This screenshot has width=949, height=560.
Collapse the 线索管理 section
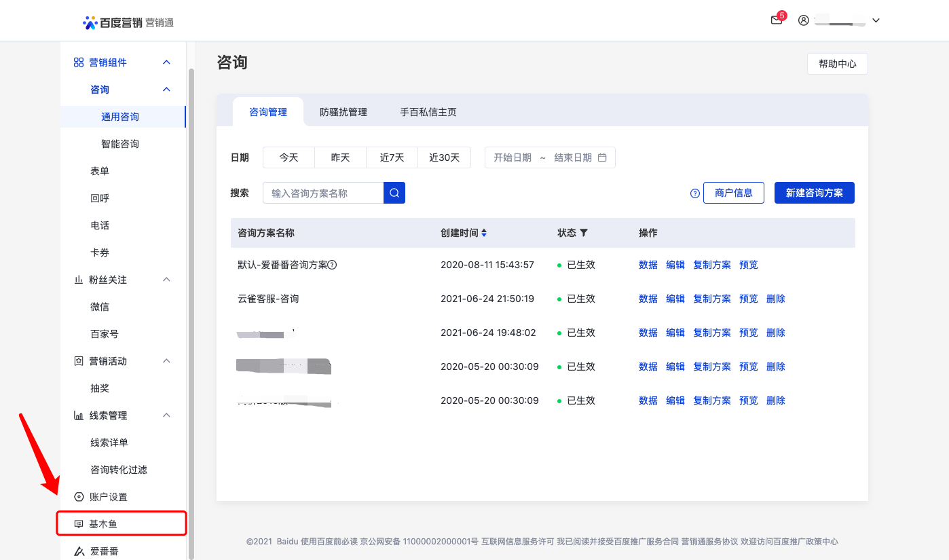click(x=166, y=415)
